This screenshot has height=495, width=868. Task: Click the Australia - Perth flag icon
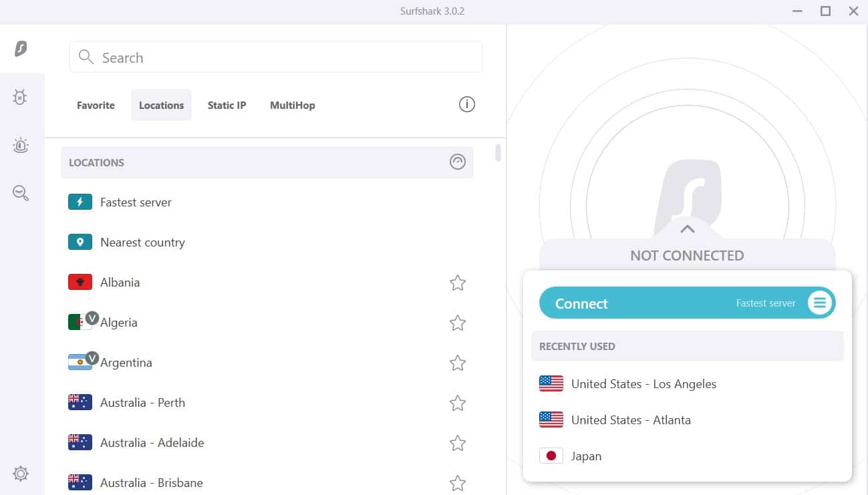[80, 402]
